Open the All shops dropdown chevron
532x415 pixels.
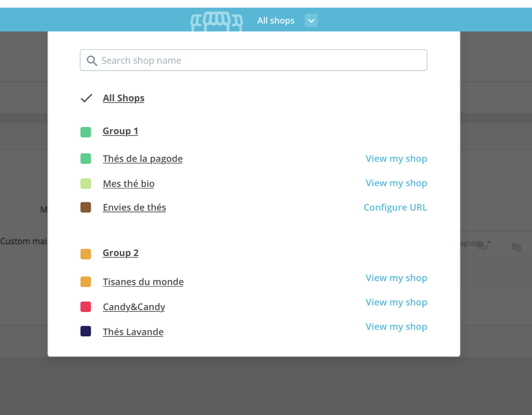pyautogui.click(x=311, y=20)
